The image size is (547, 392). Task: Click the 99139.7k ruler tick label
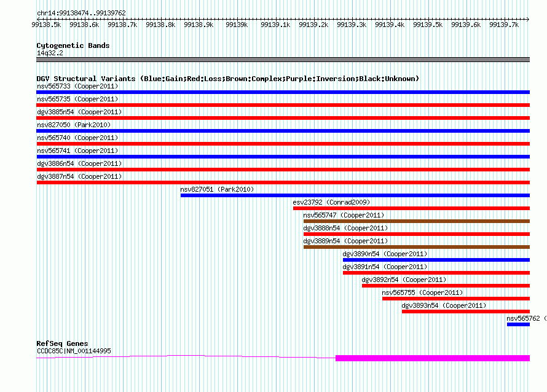pyautogui.click(x=504, y=25)
